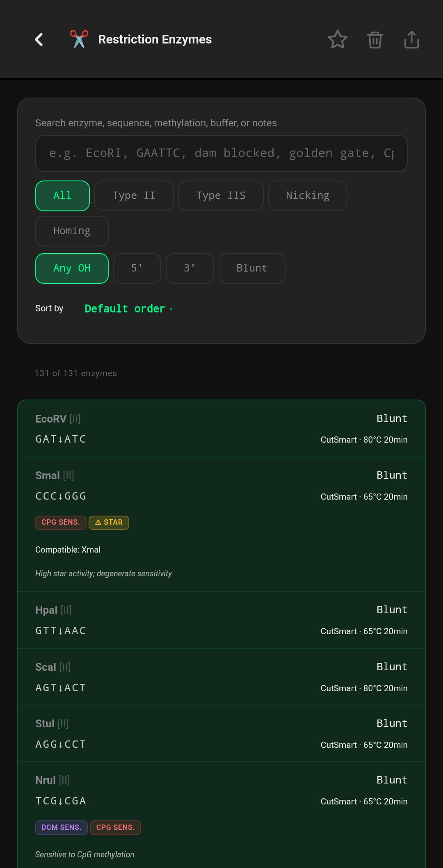Expand the EcoRV enzyme entry
The image size is (443, 868).
tap(221, 429)
